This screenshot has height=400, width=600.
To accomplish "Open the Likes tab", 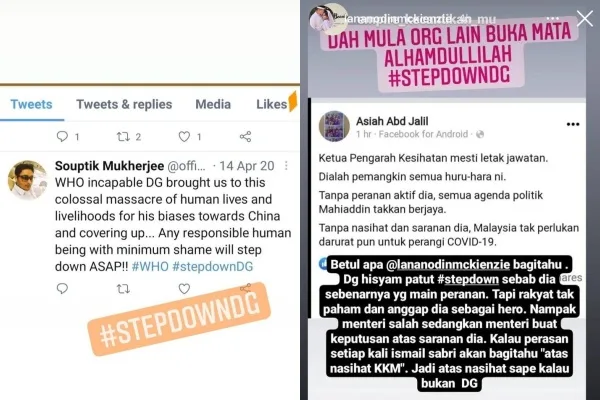I will pyautogui.click(x=271, y=104).
